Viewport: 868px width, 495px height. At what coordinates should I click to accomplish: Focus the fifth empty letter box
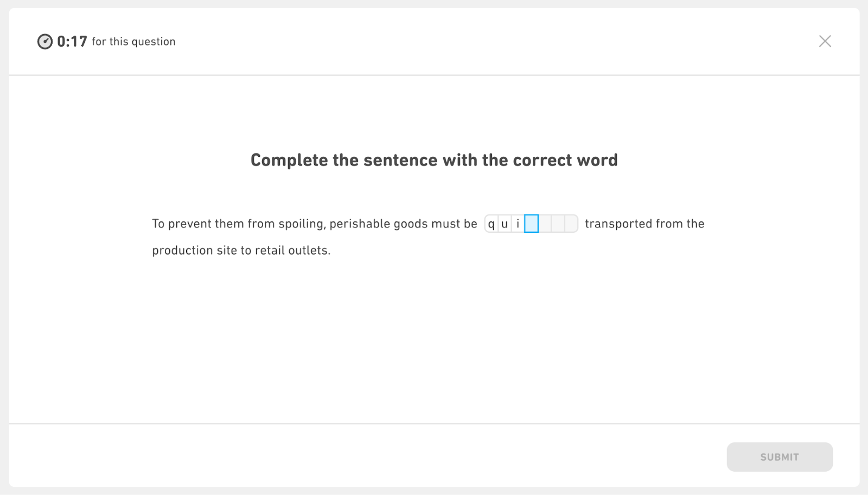545,224
